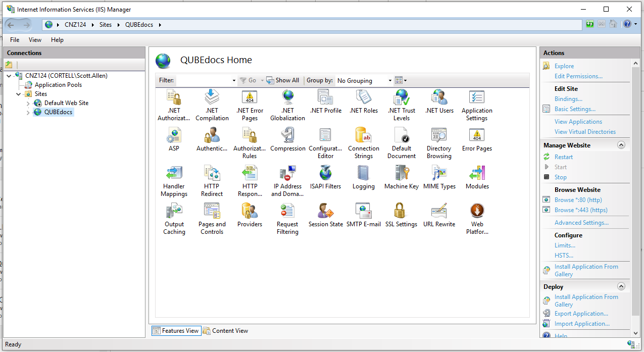644x352 pixels.
Task: Open .NET Error Pages feature
Action: coord(250,105)
